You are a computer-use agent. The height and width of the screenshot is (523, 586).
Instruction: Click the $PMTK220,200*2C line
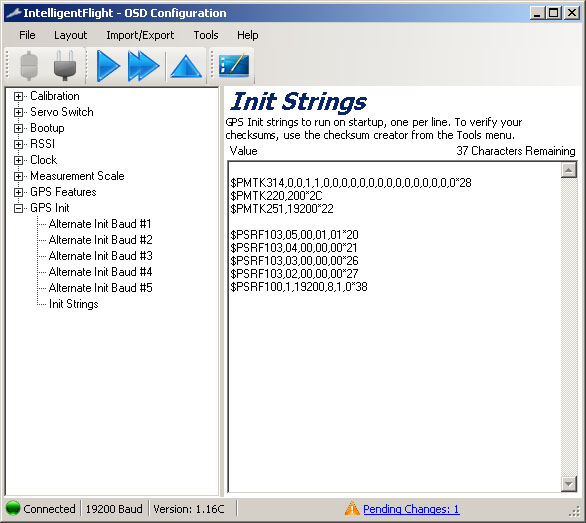276,196
